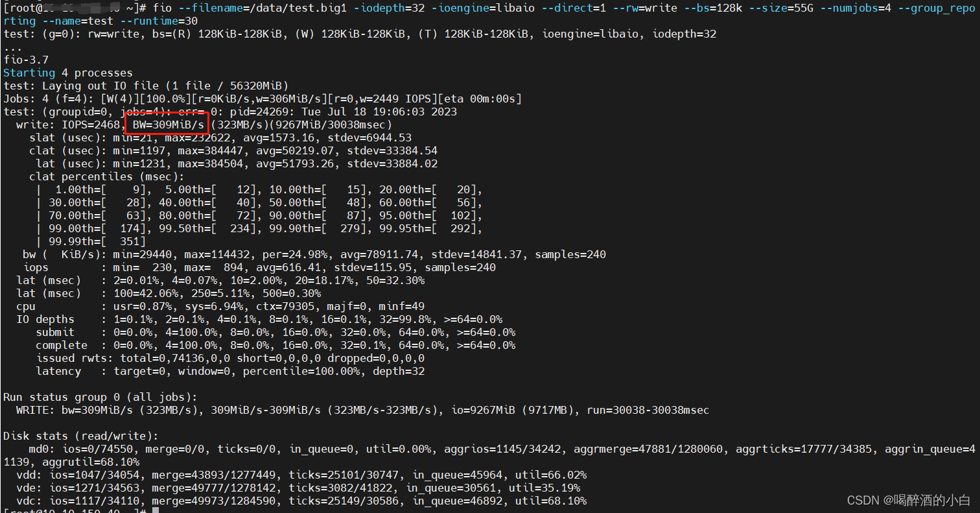Click the highlighted BW=309MiB/s value

click(167, 124)
